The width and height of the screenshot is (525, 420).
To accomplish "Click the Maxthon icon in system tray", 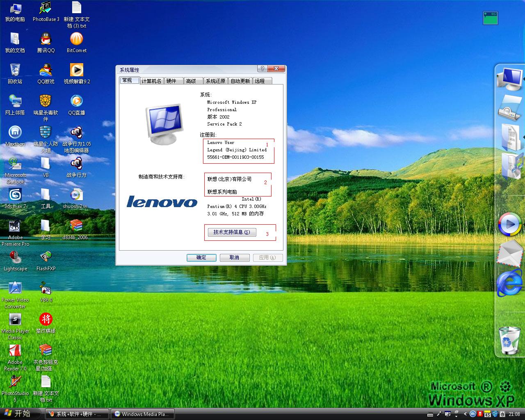I will click(472, 414).
